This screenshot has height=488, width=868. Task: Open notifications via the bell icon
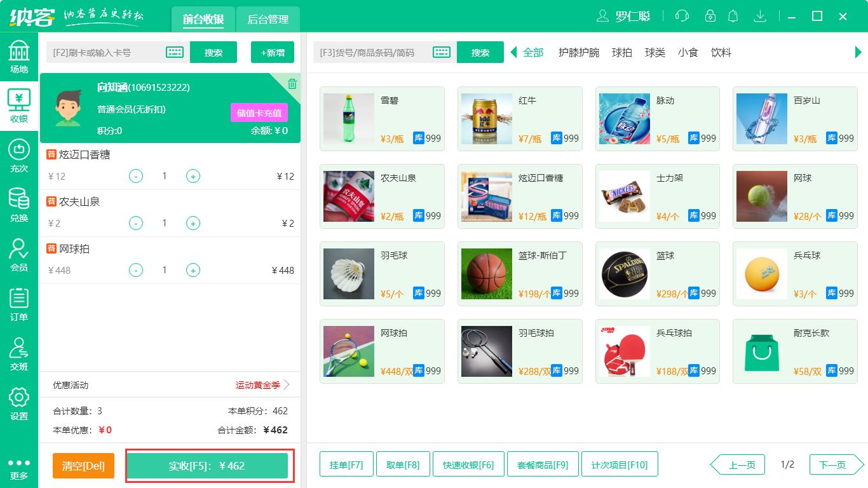click(733, 16)
